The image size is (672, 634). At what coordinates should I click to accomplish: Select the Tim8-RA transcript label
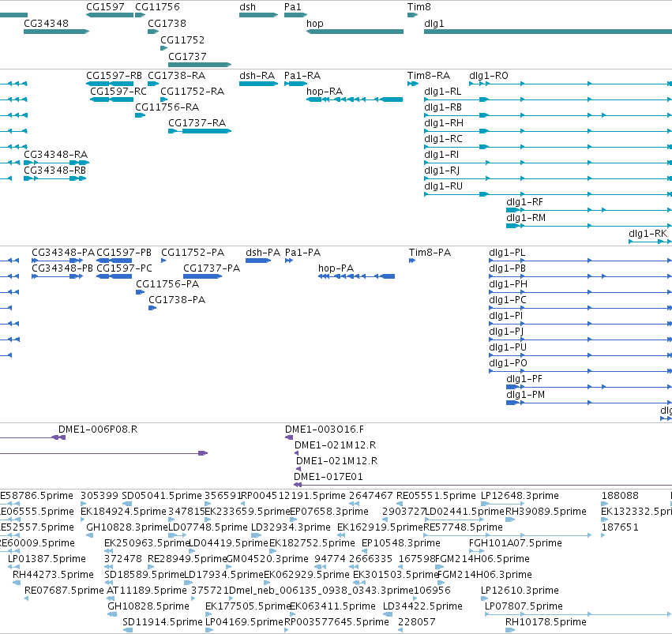coord(429,76)
